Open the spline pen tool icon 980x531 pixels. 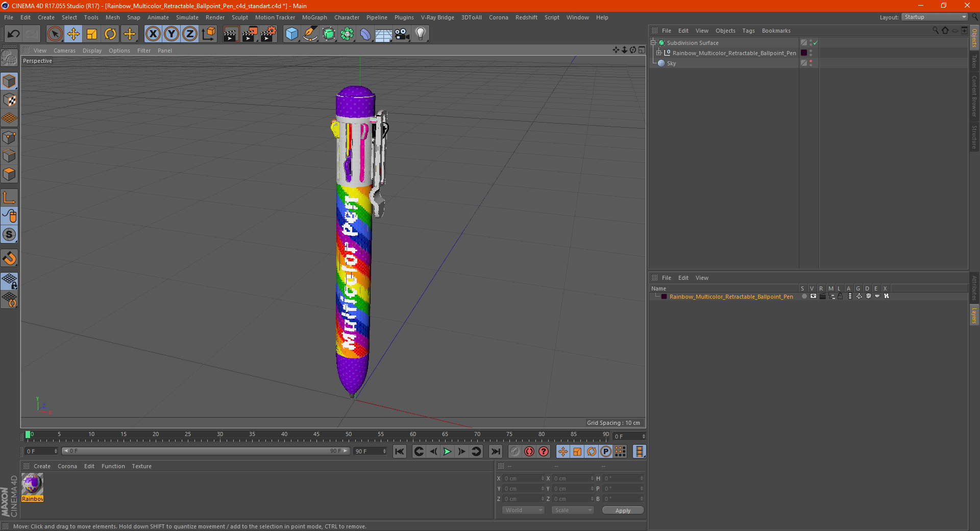point(310,34)
